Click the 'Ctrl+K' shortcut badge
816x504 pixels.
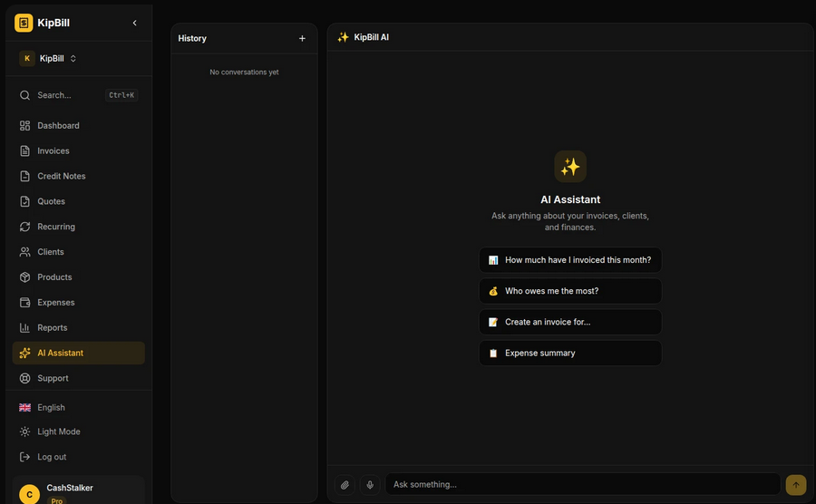click(121, 95)
